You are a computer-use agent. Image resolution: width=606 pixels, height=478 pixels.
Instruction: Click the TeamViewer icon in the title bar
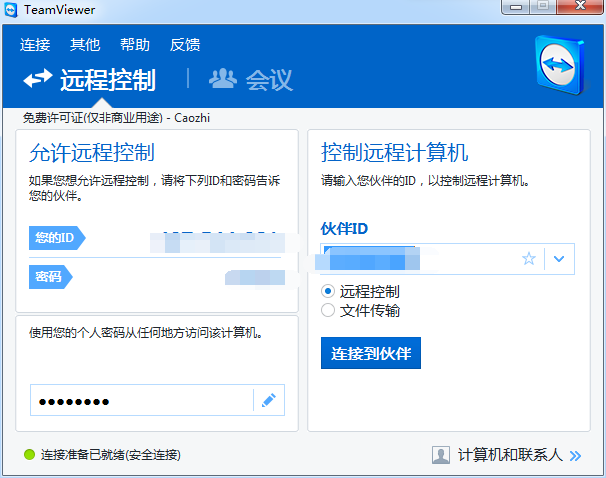(x=13, y=10)
